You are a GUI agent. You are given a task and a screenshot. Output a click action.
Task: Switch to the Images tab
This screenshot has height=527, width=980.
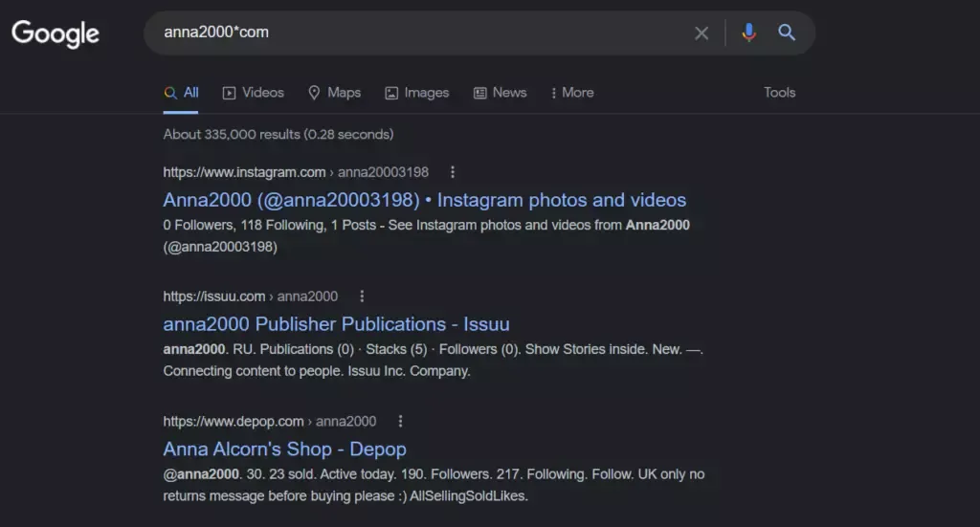(417, 93)
